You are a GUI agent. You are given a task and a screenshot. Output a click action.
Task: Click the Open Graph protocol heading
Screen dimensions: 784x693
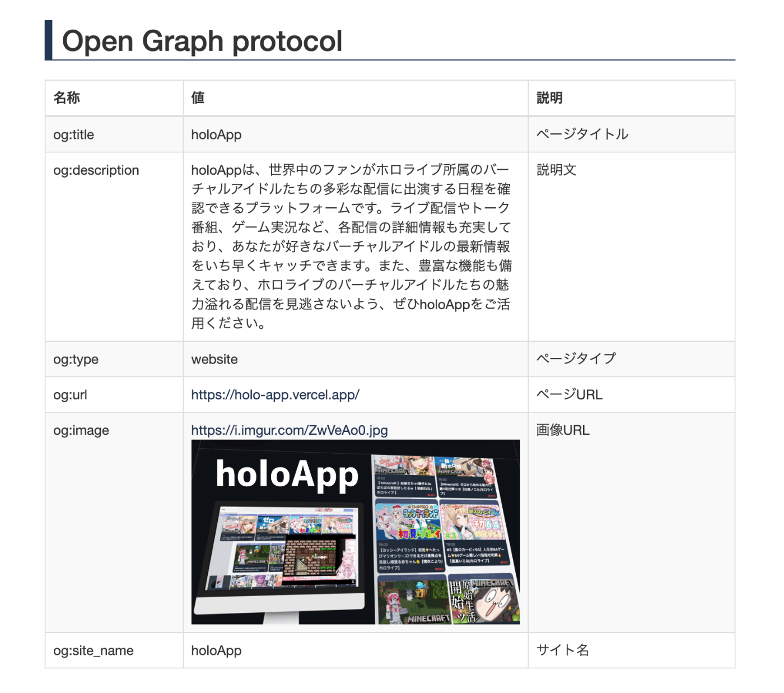coord(203,40)
